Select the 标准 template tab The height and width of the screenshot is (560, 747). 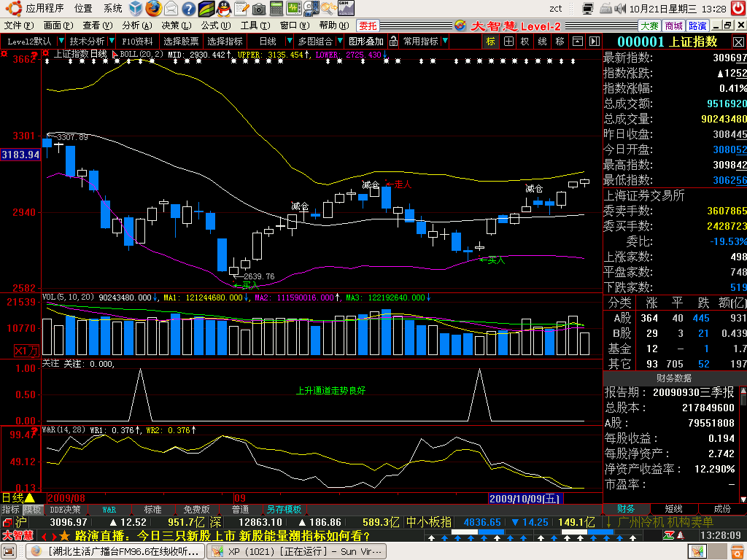coord(153,510)
